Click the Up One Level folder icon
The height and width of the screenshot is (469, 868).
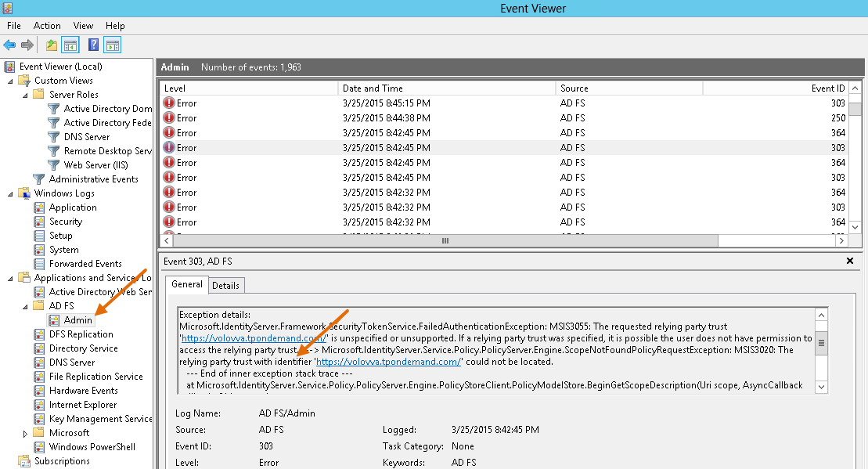click(52, 45)
